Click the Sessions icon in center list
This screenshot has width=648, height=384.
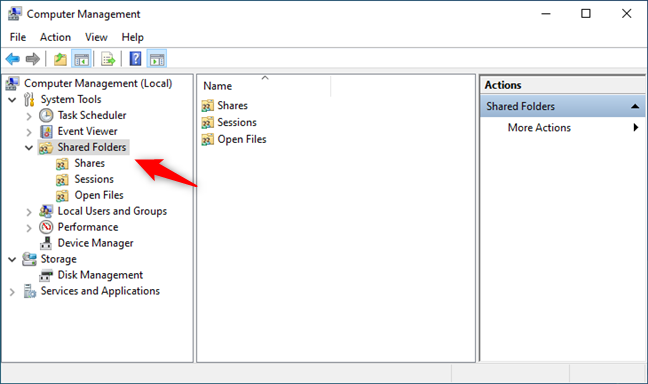click(207, 123)
